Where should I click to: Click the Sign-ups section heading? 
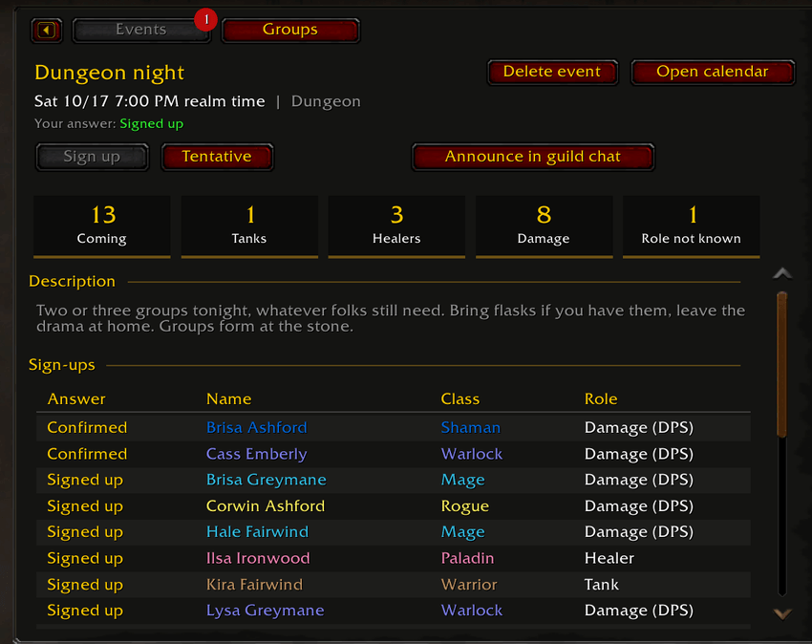click(62, 365)
